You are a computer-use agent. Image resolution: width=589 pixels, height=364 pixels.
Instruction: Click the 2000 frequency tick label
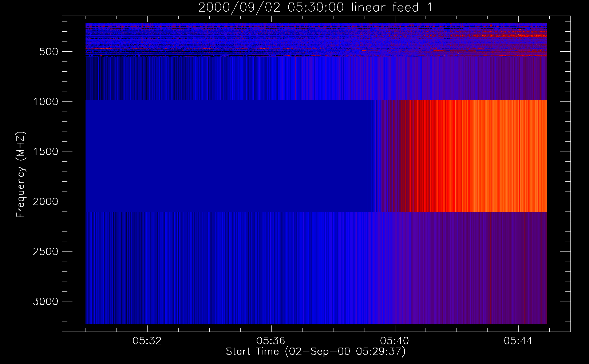(46, 201)
